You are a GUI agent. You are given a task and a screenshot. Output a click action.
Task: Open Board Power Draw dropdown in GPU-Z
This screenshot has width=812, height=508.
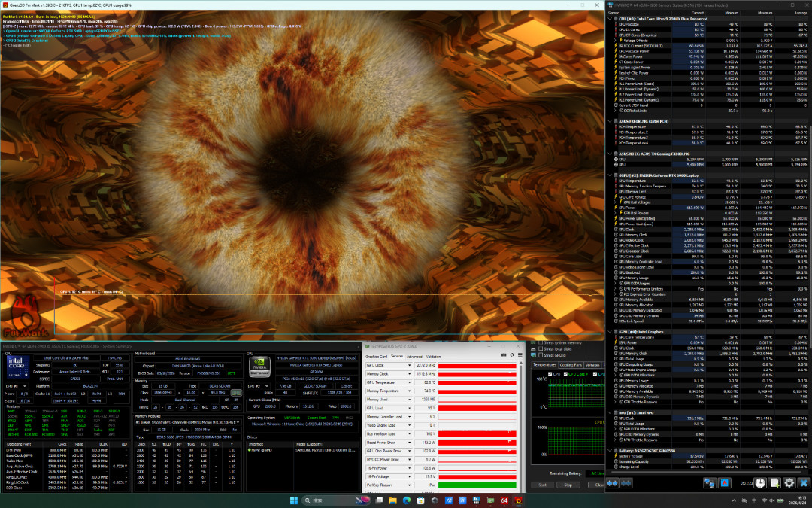tap(410, 443)
